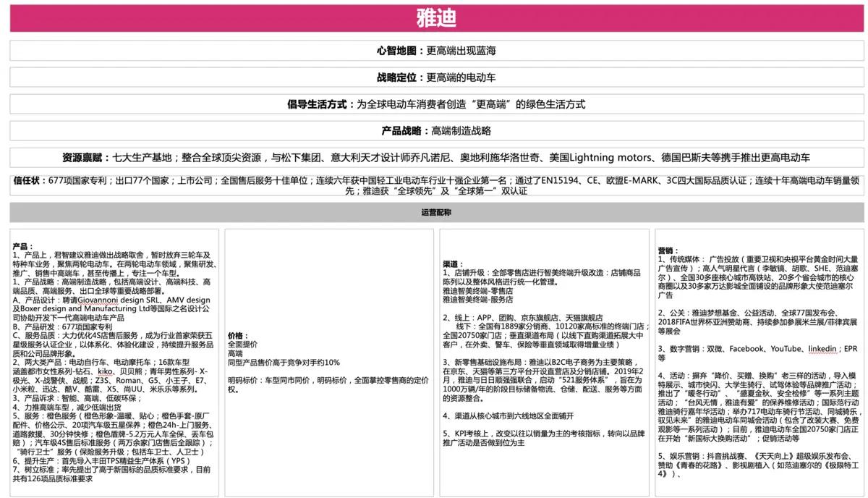Click the 倡导生活方式 text row

[435, 104]
